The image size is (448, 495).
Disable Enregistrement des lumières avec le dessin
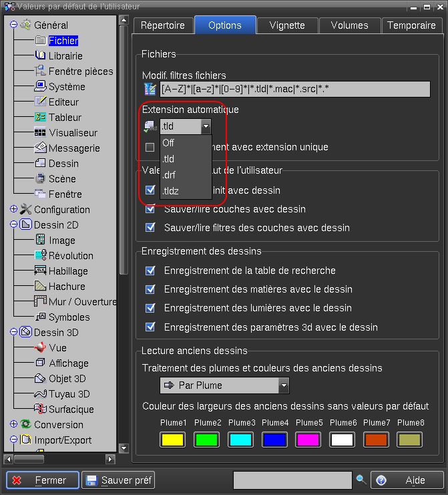pyautogui.click(x=150, y=308)
